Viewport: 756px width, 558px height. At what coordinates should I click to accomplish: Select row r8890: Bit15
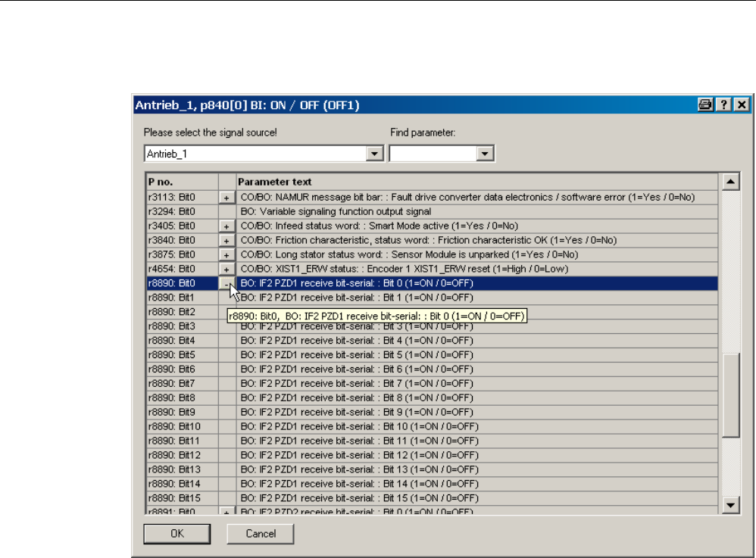coord(432,498)
